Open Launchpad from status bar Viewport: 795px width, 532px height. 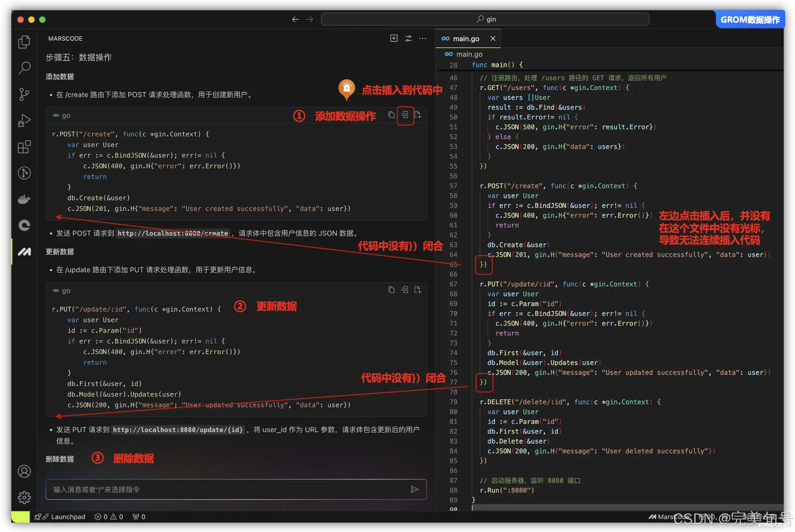click(x=60, y=516)
